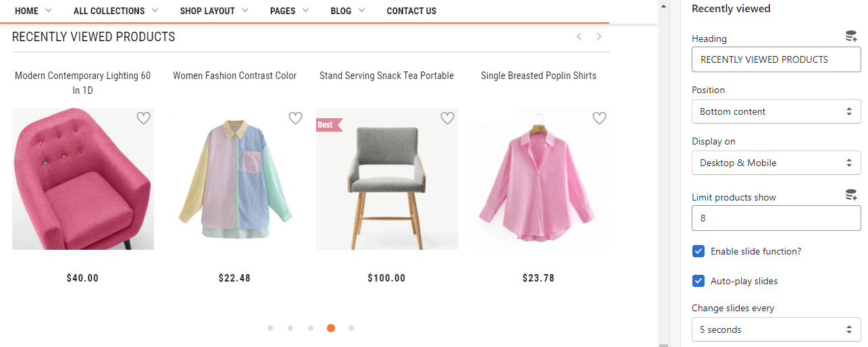Open the Display on Desktop & Mobile dropdown

[x=776, y=163]
